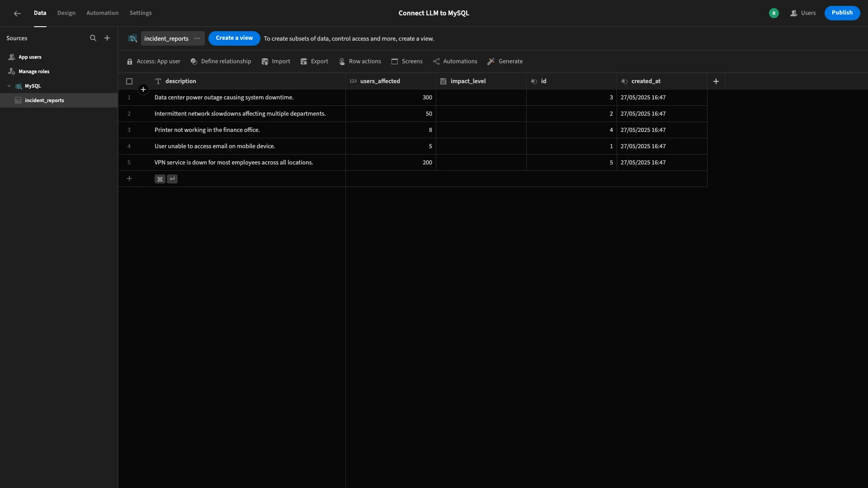This screenshot has height=488, width=868.
Task: Open Access: App user settings
Action: (x=154, y=62)
